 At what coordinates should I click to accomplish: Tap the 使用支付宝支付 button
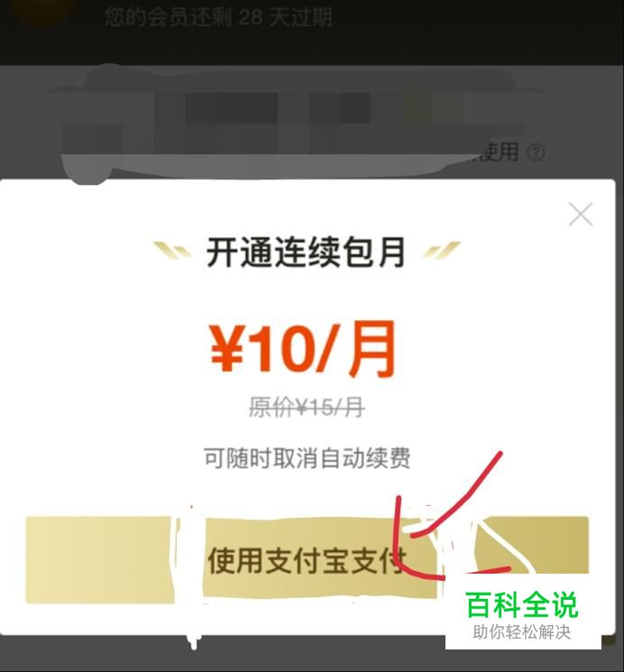[307, 560]
